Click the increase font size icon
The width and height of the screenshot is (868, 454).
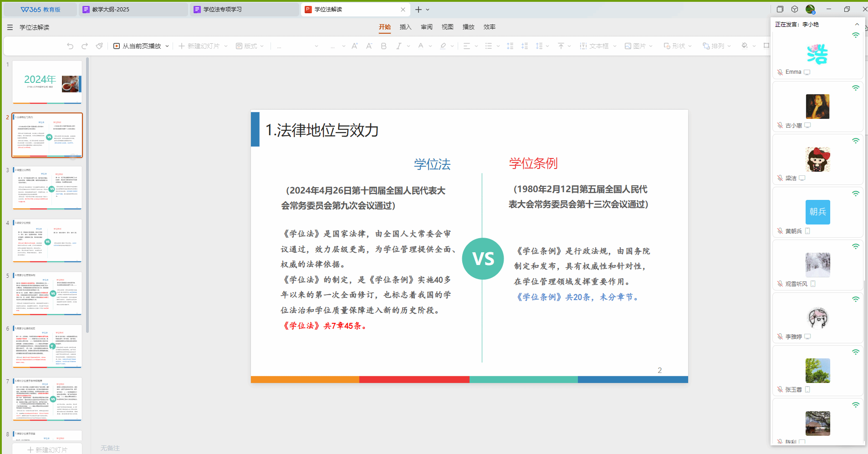tap(354, 46)
